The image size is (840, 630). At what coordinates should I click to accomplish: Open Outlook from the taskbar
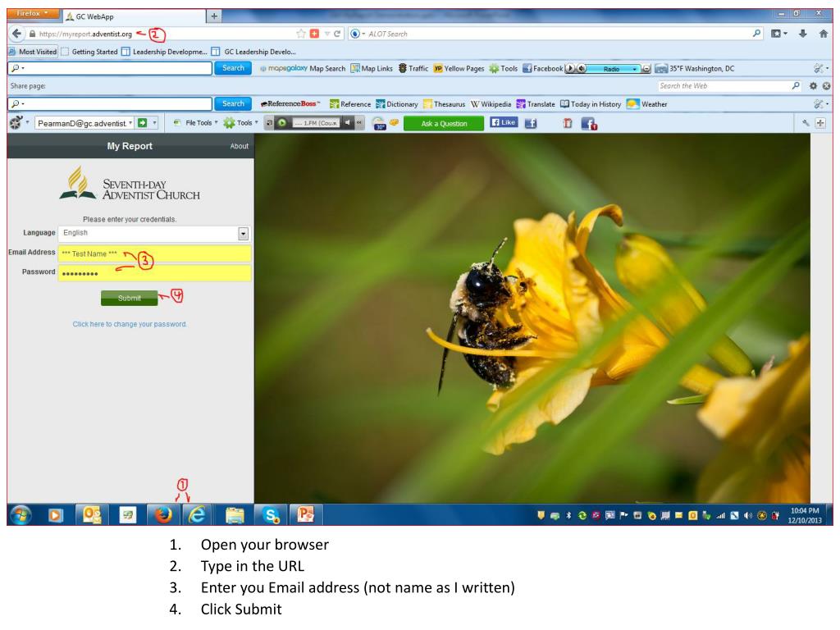click(92, 515)
